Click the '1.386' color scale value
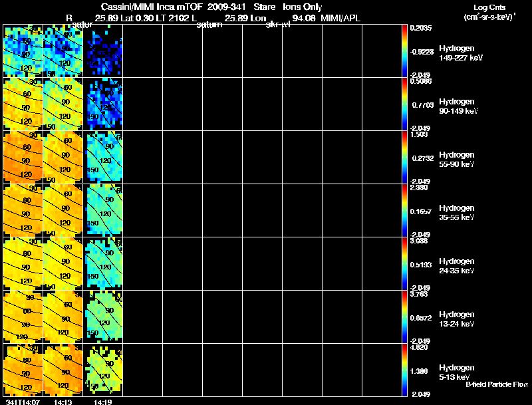 pos(419,372)
